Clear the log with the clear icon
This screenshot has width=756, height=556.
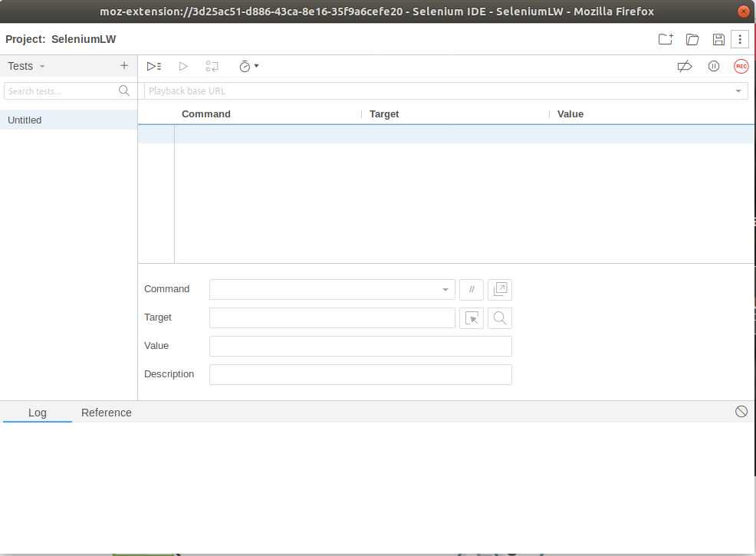click(741, 412)
